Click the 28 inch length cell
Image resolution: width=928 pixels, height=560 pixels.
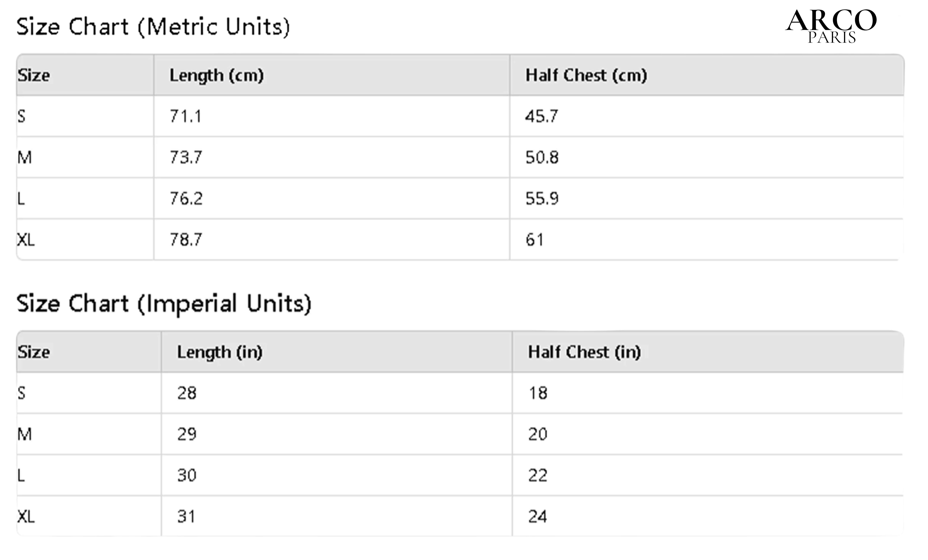pyautogui.click(x=187, y=393)
